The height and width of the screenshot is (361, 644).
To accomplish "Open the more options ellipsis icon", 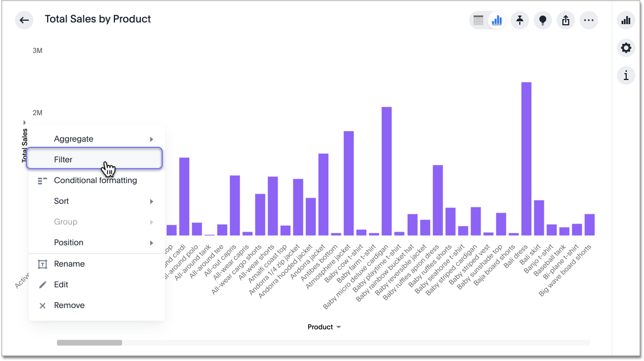I will tap(589, 20).
